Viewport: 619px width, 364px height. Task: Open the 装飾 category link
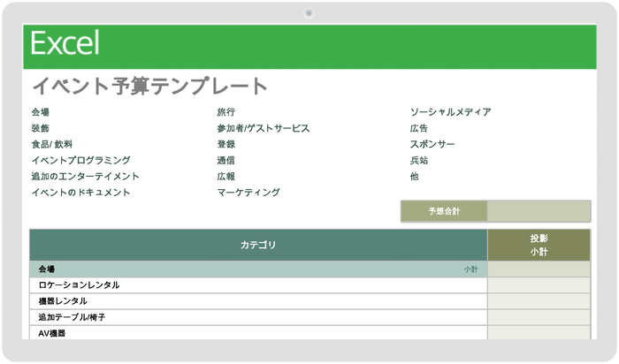click(41, 128)
